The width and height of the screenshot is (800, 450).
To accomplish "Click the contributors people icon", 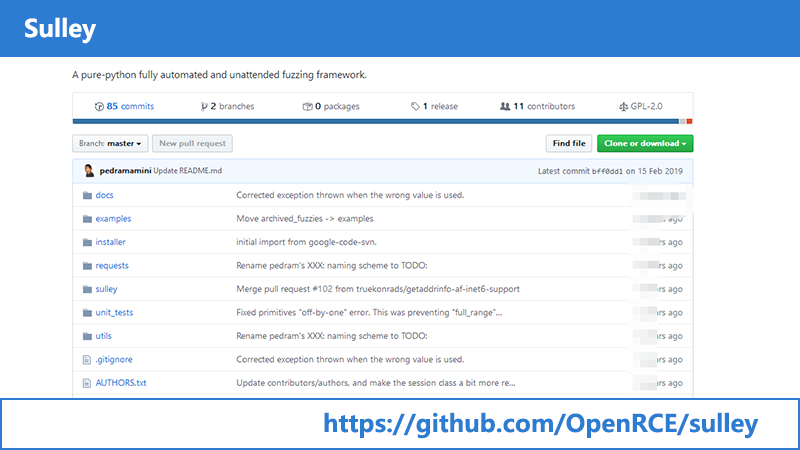I will [x=505, y=107].
